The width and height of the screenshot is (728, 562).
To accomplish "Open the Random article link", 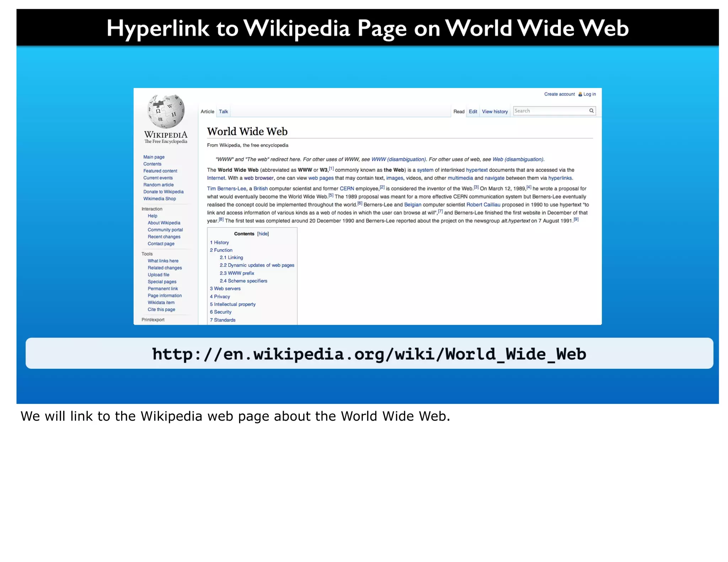I will (x=159, y=185).
